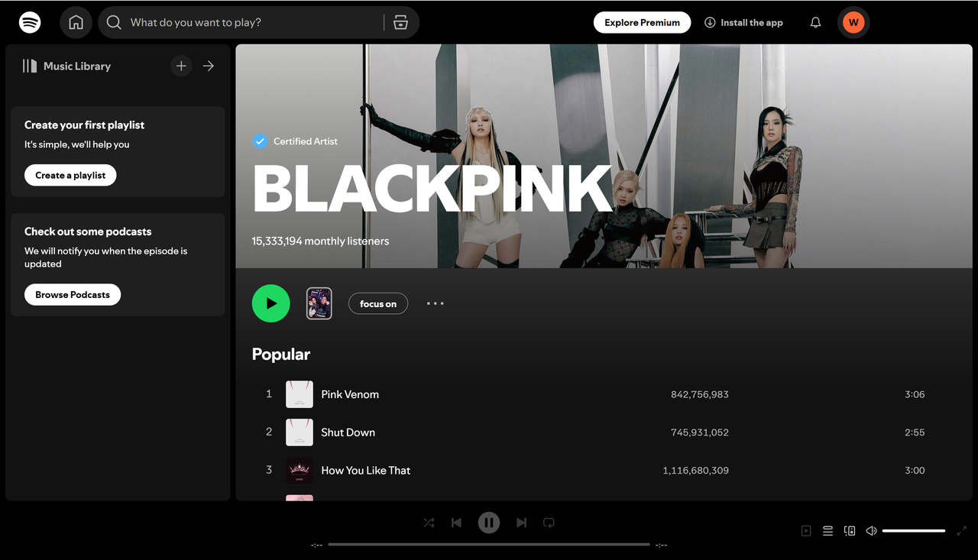Open the profile account menu
This screenshot has height=560, width=978.
coord(853,22)
